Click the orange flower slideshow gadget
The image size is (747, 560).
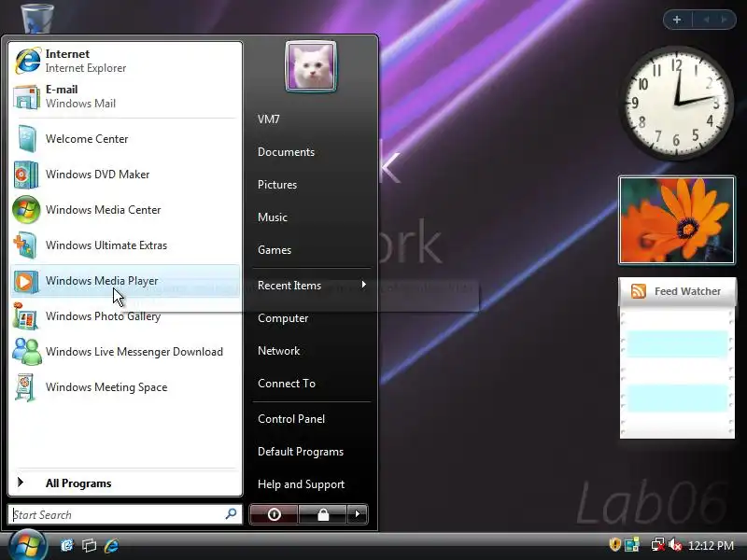click(676, 220)
